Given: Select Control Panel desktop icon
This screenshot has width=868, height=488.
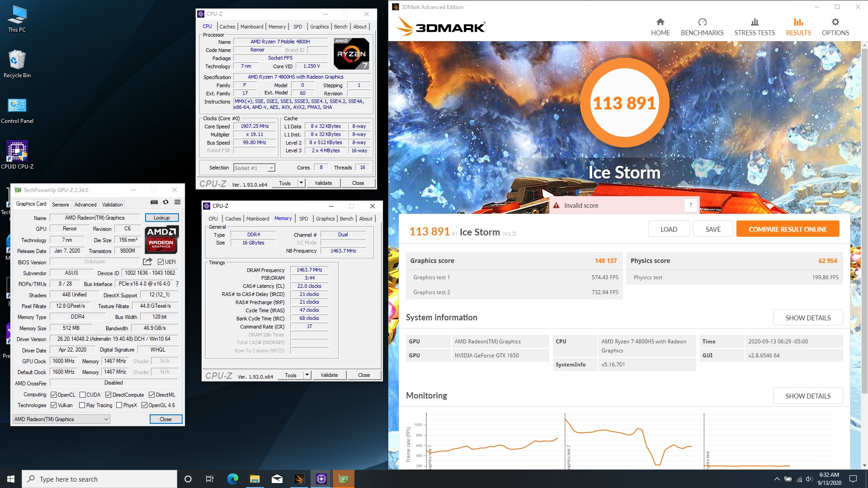Looking at the screenshot, I should (x=17, y=111).
